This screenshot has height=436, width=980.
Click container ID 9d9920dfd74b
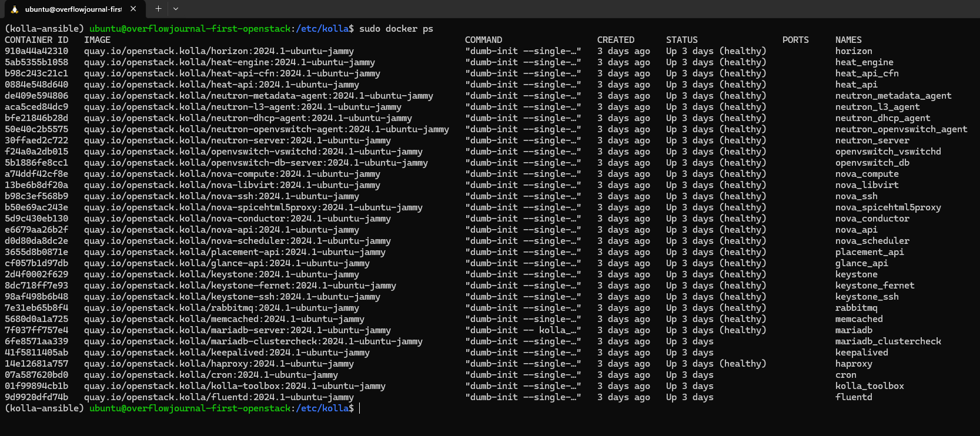click(x=36, y=397)
